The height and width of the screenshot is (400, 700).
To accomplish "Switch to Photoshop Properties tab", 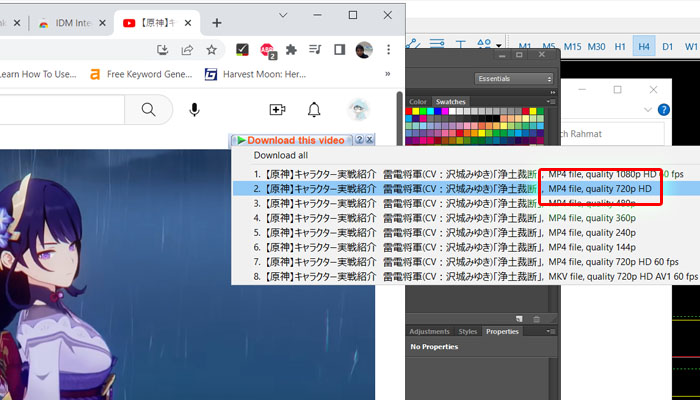I will (502, 332).
